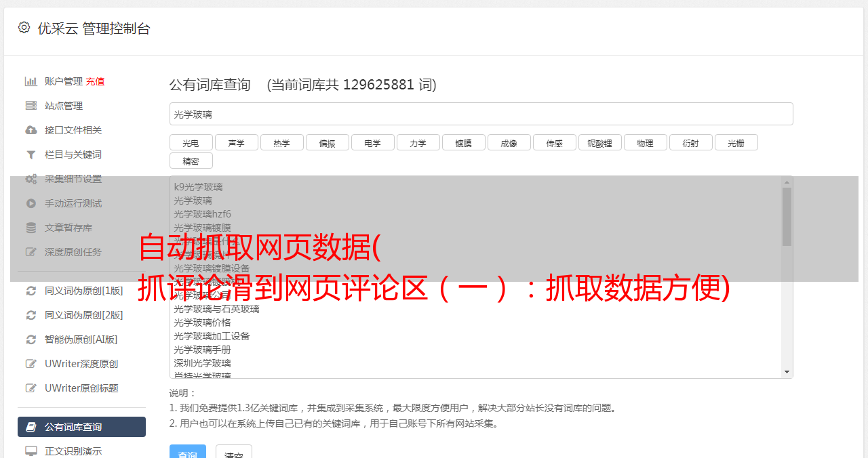The width and height of the screenshot is (868, 458).
Task: Click the gear icon beside 优采云 管理控制台
Action: [24, 28]
